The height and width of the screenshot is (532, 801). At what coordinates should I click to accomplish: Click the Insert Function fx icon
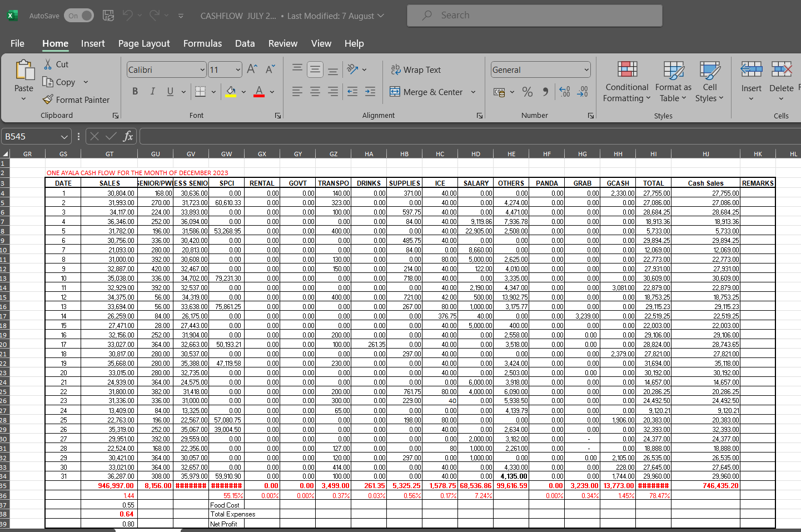click(x=128, y=136)
